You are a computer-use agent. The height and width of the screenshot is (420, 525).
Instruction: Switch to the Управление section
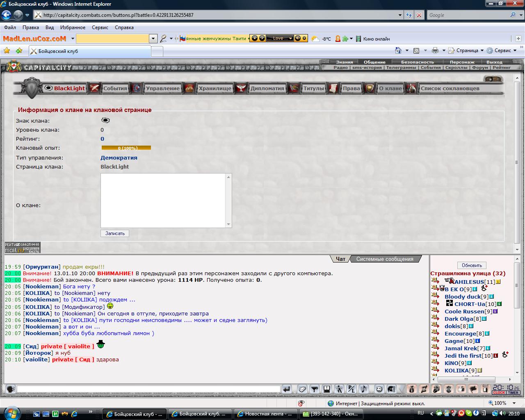pos(162,88)
